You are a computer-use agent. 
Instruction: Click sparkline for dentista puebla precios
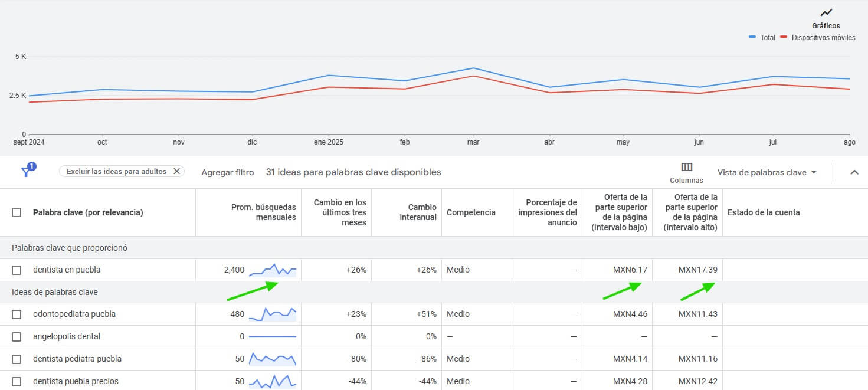[273, 381]
